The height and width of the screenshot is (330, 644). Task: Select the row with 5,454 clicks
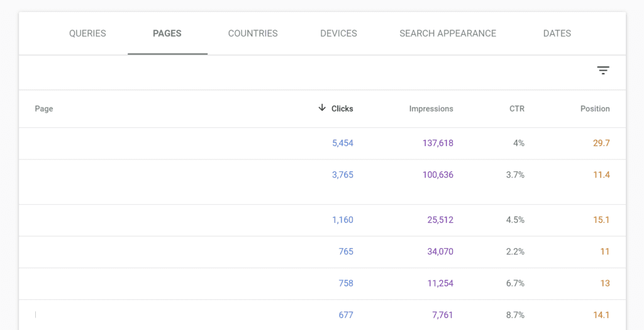pos(323,144)
